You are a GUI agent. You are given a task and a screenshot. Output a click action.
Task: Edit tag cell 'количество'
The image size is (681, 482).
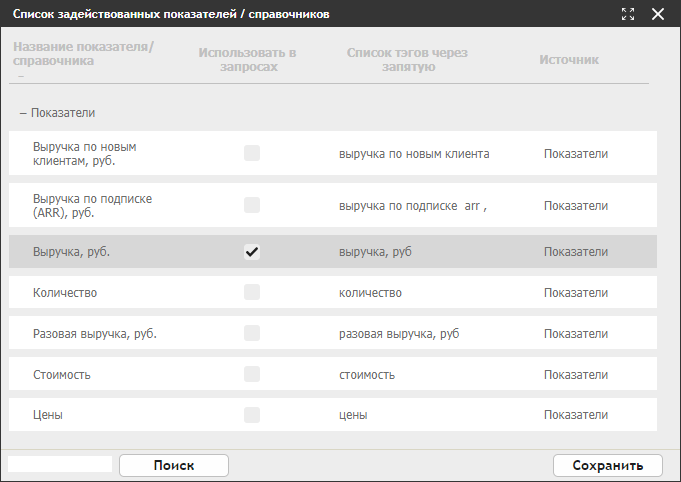(x=370, y=293)
